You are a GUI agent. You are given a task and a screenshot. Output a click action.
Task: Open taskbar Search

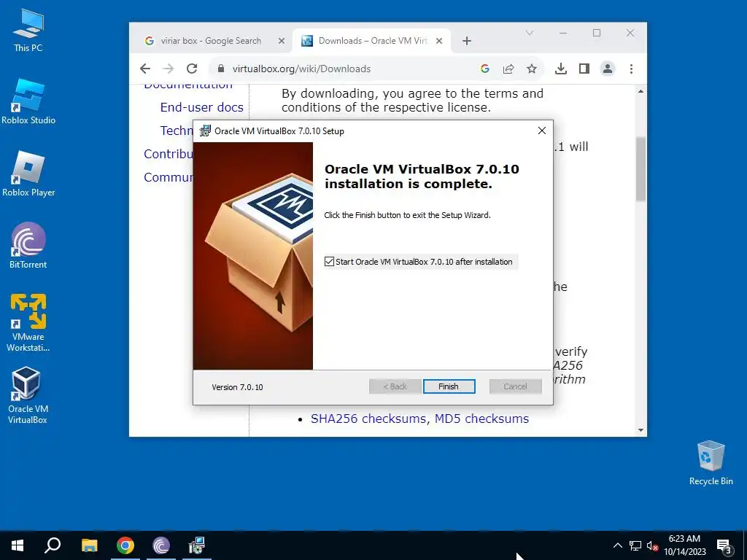[x=53, y=545]
